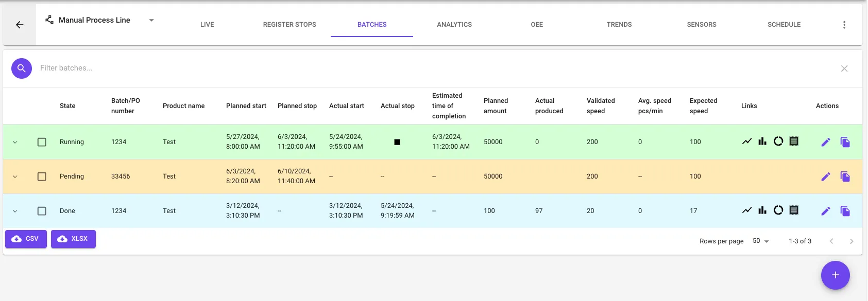This screenshot has height=301, width=868.
Task: Open the list report link for the Done batch
Action: [794, 210]
